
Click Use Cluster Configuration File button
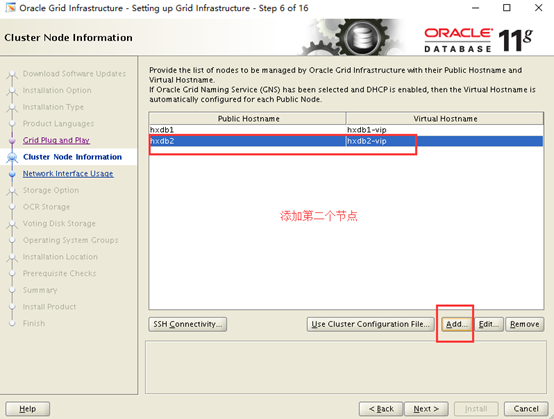coord(371,324)
